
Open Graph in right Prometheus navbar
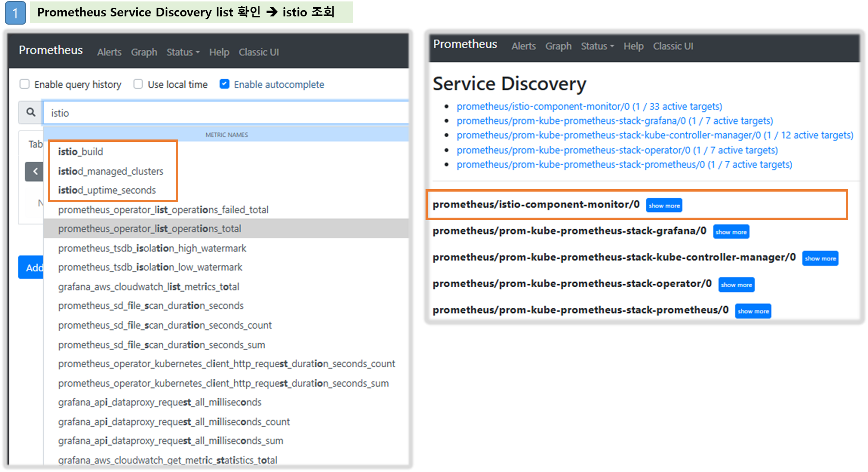tap(558, 46)
